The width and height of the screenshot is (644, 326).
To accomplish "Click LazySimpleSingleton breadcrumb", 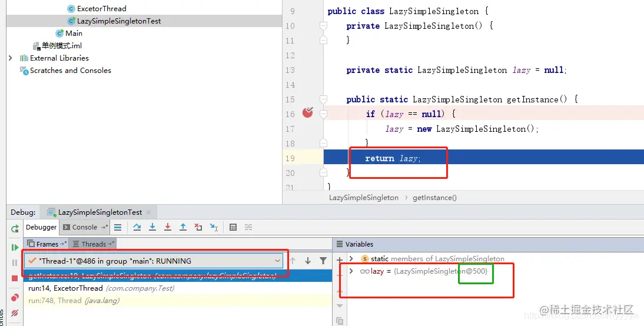I will click(x=363, y=198).
